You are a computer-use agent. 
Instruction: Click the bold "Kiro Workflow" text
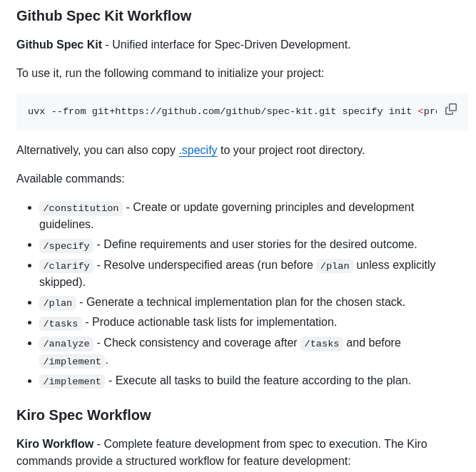55,443
